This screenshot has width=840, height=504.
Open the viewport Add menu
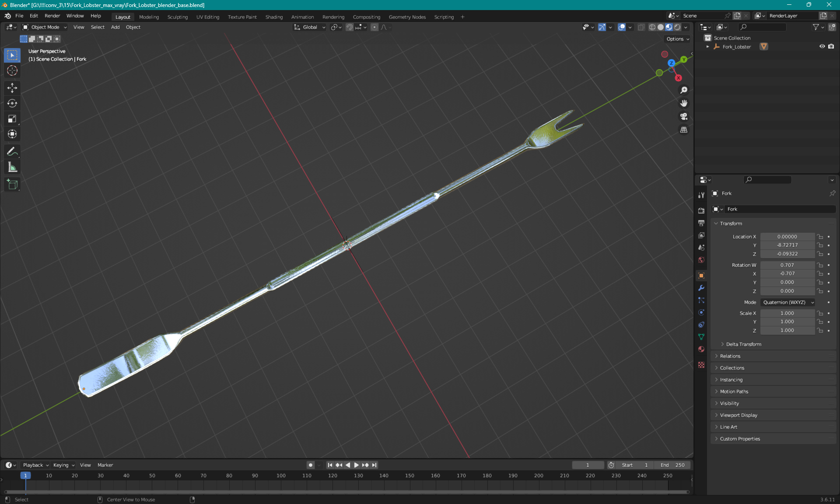click(115, 27)
